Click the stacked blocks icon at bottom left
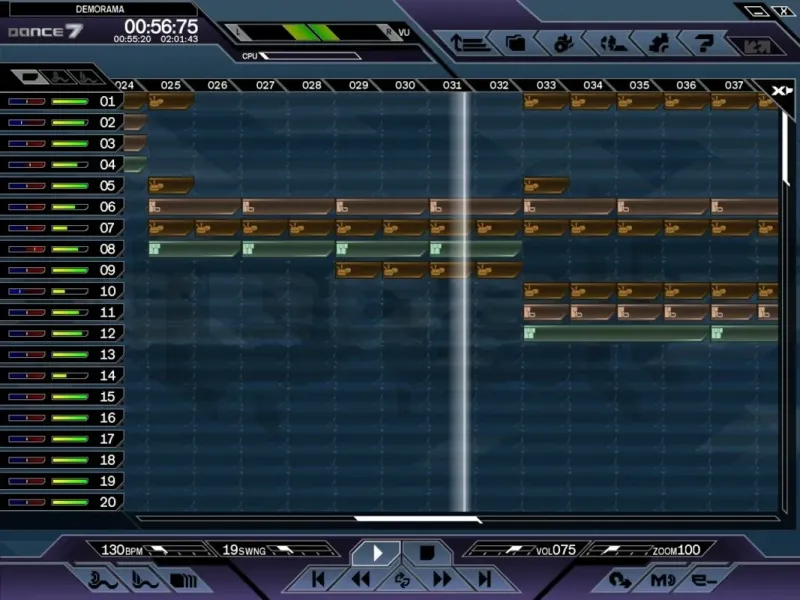The image size is (800, 600). (x=183, y=581)
